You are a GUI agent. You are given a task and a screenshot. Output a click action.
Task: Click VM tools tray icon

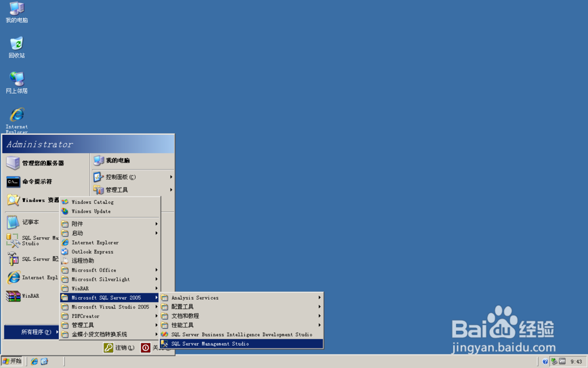[x=562, y=362]
